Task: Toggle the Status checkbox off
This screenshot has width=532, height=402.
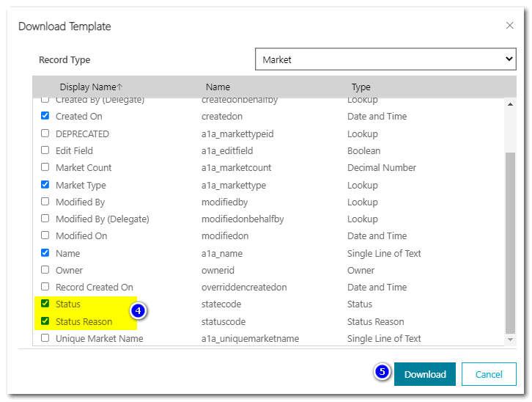Action: tap(45, 304)
